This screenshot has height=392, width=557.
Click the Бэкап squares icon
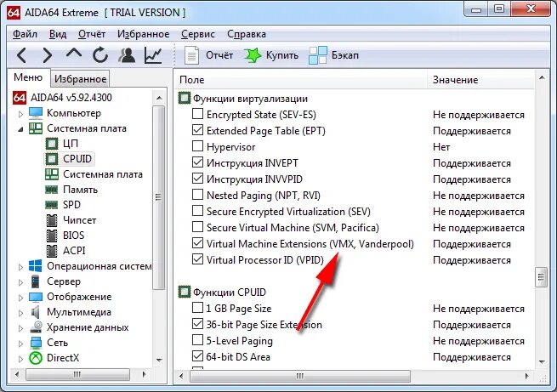(318, 55)
